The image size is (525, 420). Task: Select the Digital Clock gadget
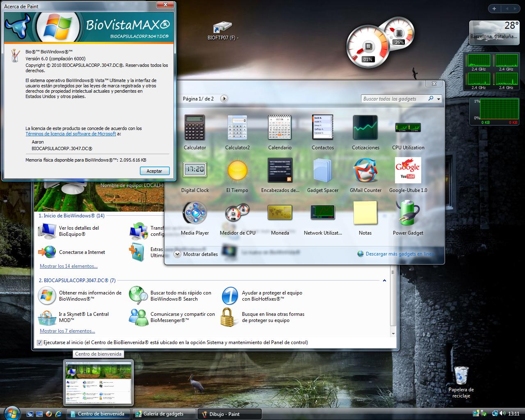195,170
